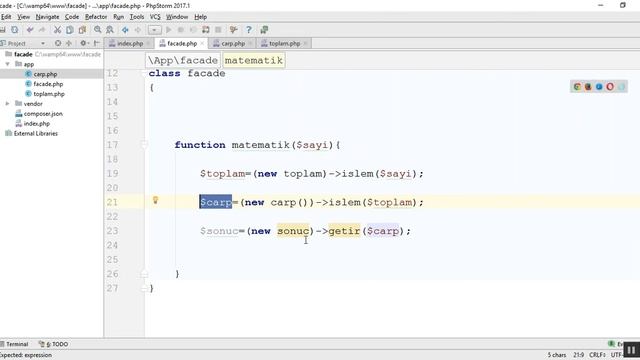The image size is (640, 360).
Task: Open the Refactor menu
Action: (96, 17)
